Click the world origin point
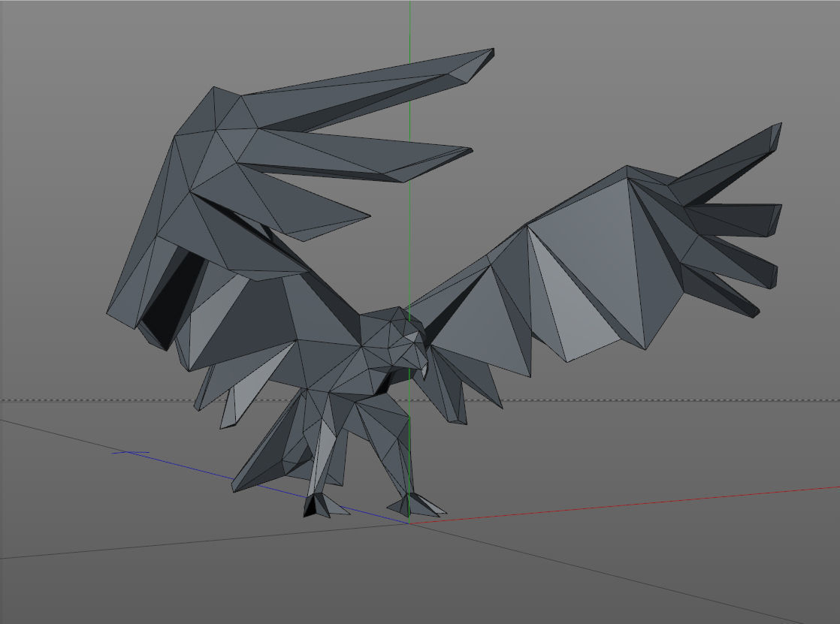This screenshot has height=624, width=840. (x=410, y=522)
